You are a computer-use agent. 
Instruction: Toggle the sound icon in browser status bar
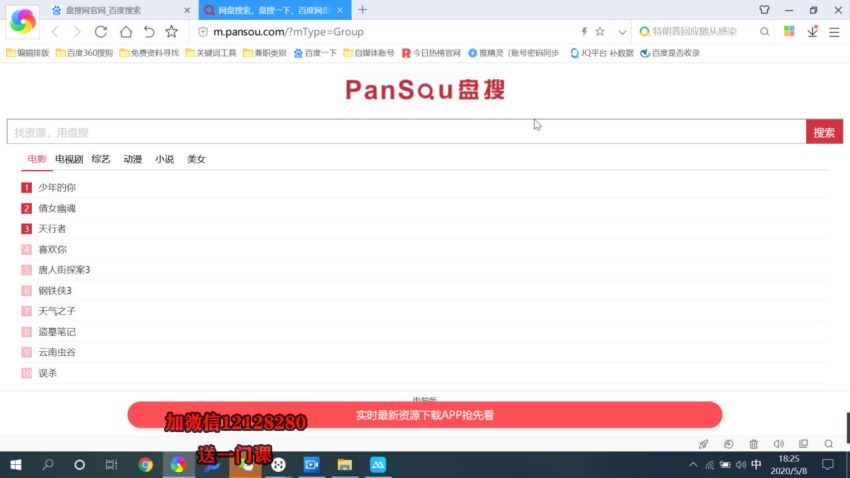coord(778,444)
